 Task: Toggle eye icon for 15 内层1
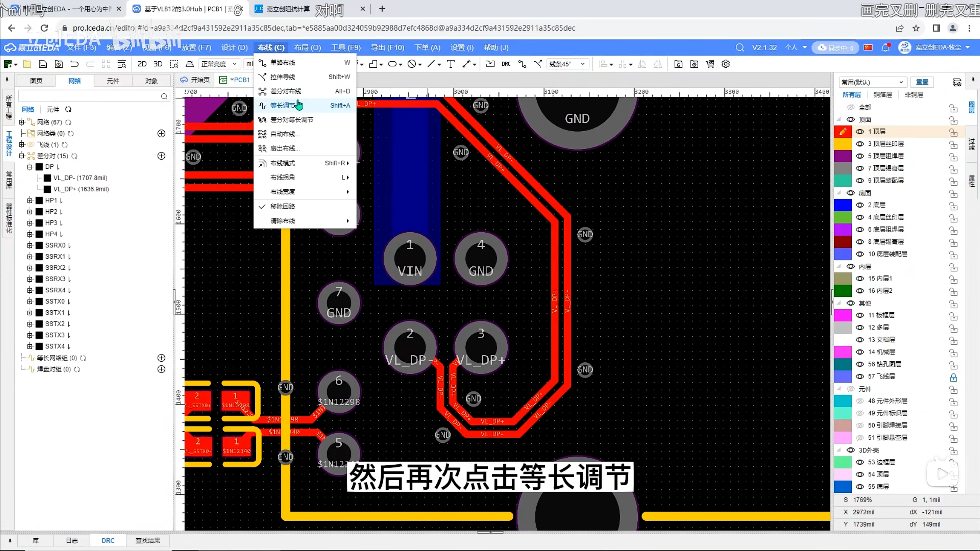coord(860,278)
